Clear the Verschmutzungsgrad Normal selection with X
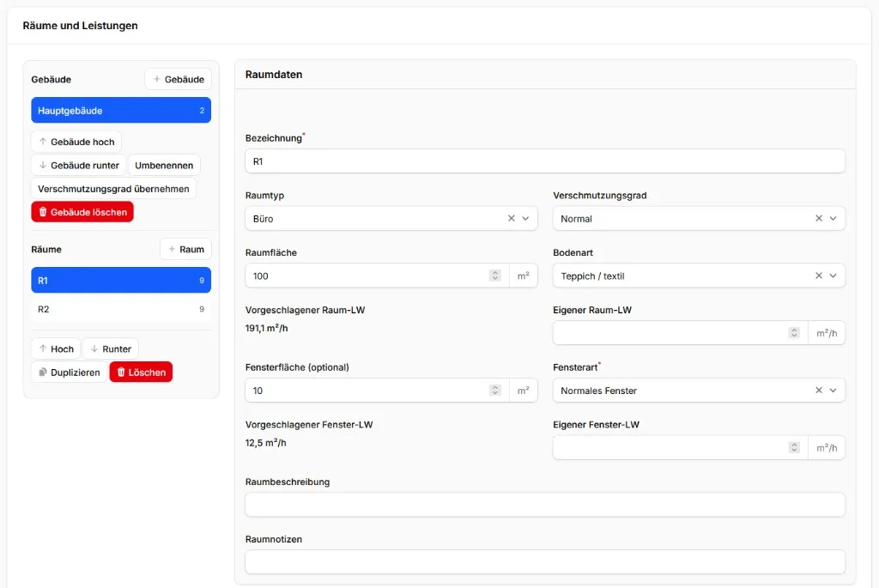This screenshot has height=588, width=879. tap(818, 219)
